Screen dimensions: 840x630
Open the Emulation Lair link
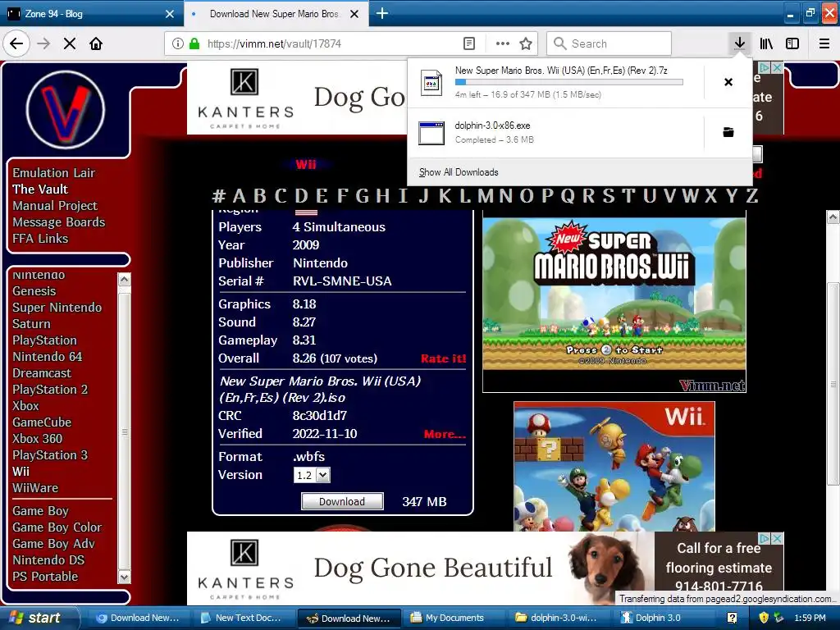(x=53, y=172)
